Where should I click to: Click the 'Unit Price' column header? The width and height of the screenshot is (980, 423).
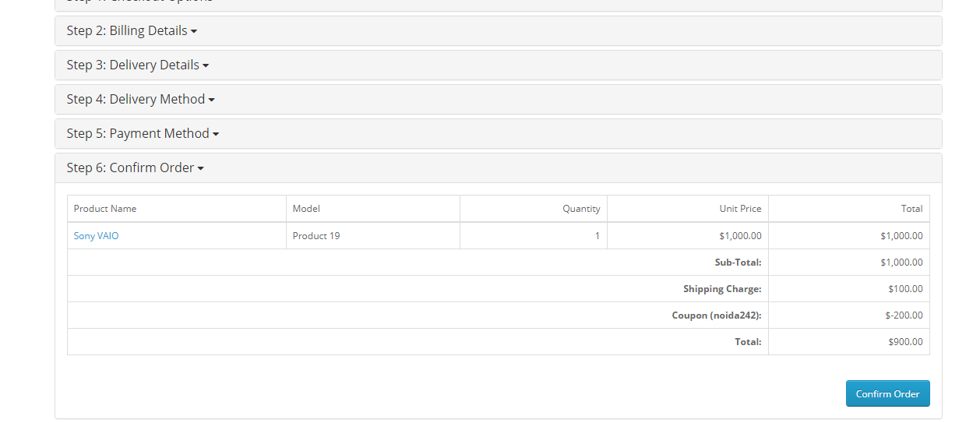click(688, 209)
